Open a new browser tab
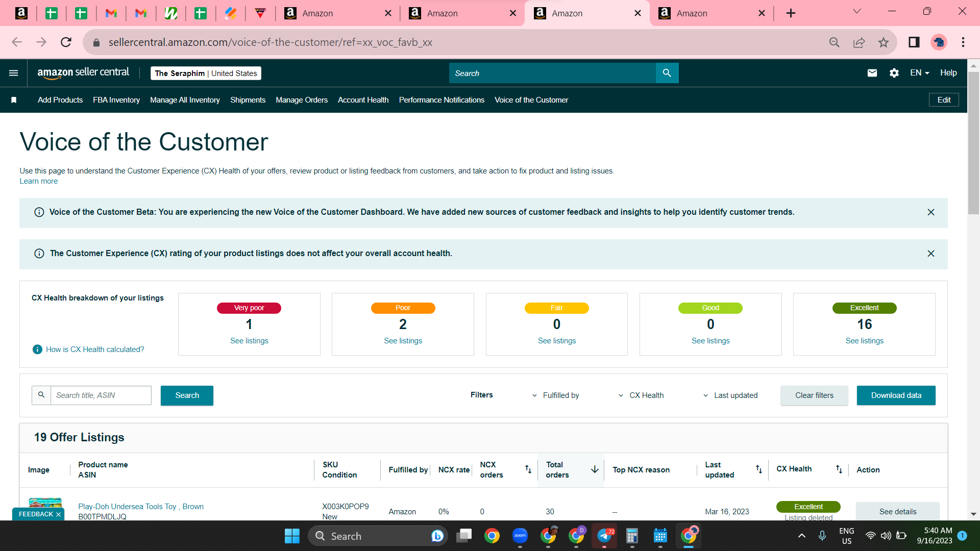The image size is (980, 551). pyautogui.click(x=791, y=13)
